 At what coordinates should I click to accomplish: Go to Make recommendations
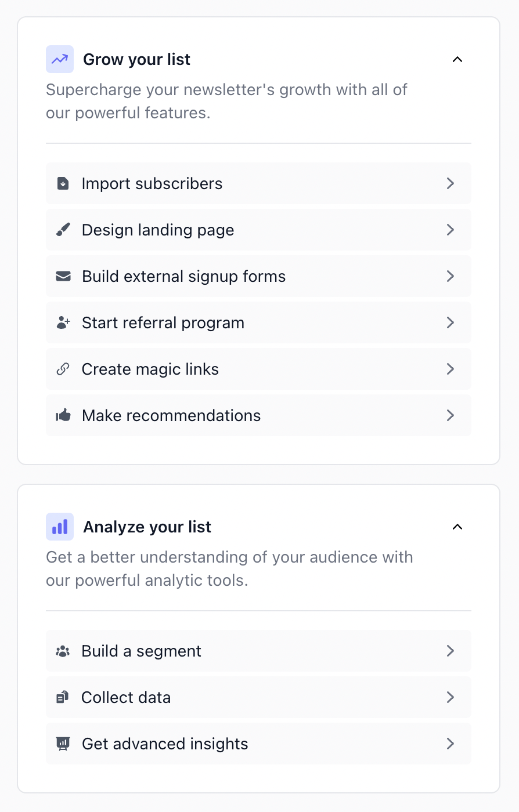[258, 415]
